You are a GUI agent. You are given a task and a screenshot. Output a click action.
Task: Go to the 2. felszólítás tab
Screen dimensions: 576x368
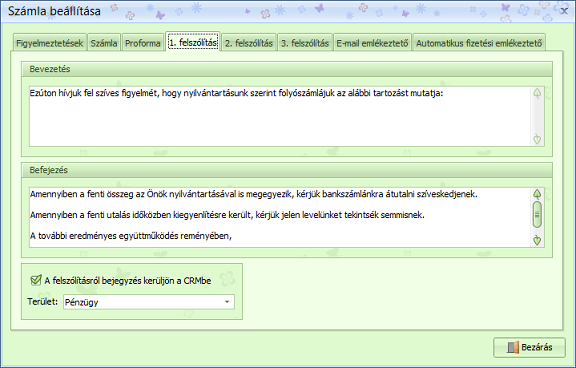click(x=249, y=43)
